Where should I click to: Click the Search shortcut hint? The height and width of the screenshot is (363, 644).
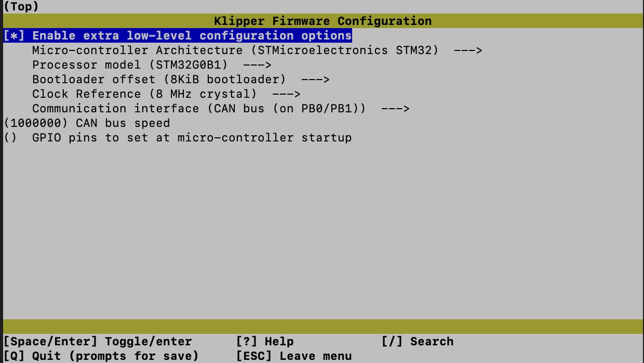tap(418, 342)
